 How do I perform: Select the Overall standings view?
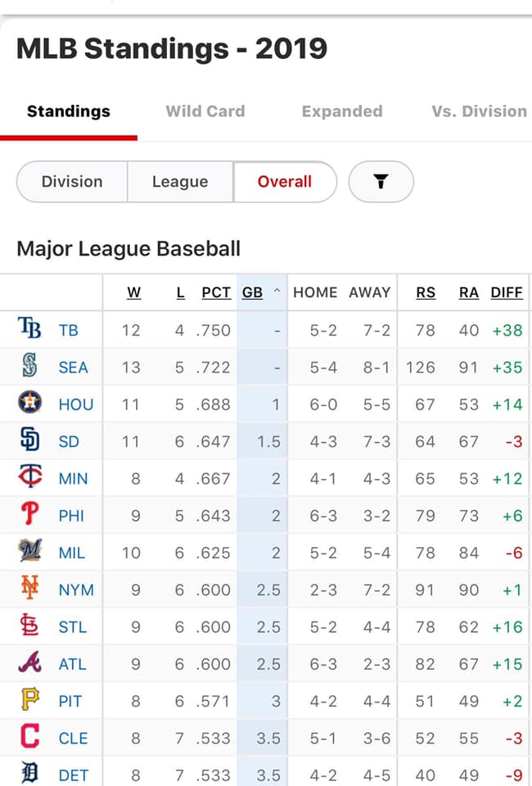point(285,182)
